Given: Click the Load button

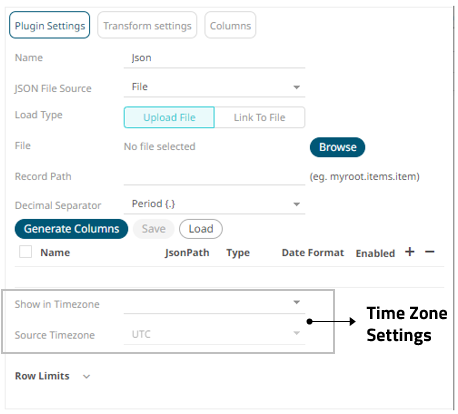Looking at the screenshot, I should 201,229.
